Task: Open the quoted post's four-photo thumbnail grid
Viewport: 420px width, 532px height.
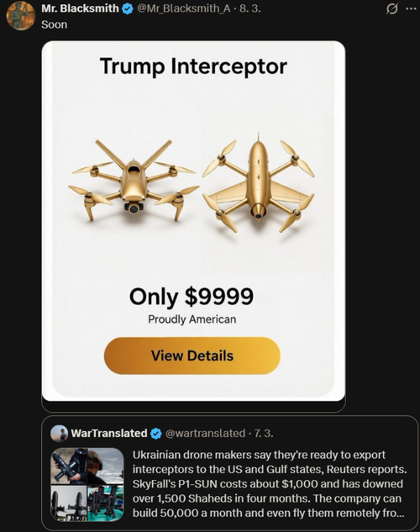Action: (87, 484)
